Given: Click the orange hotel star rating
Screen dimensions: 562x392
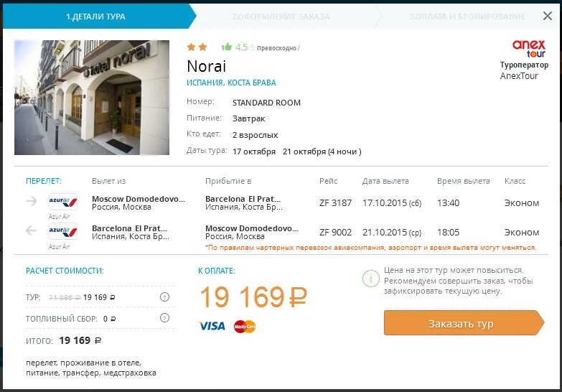Looking at the screenshot, I should coord(197,47).
